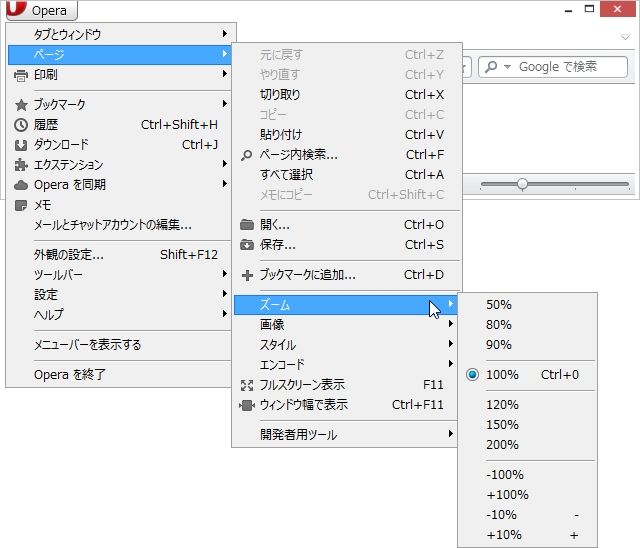Viewport: 640px width, 548px height.
Task: Click the plus icon for ブックマークに追加
Action: tap(247, 275)
